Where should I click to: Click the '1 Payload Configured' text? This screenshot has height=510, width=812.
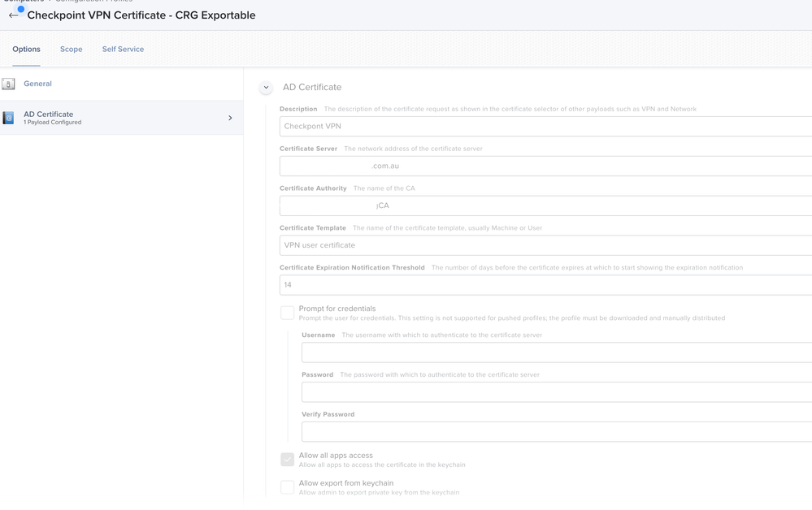(x=52, y=123)
